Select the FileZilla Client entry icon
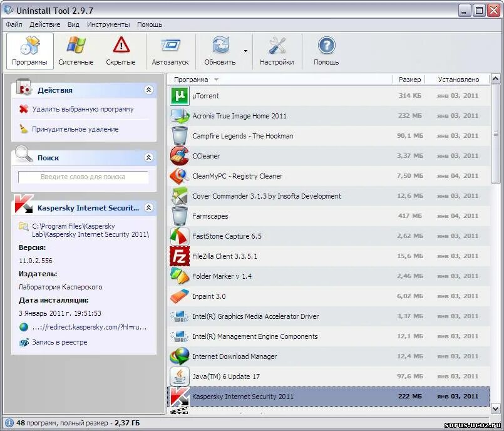This screenshot has width=504, height=431. (179, 256)
